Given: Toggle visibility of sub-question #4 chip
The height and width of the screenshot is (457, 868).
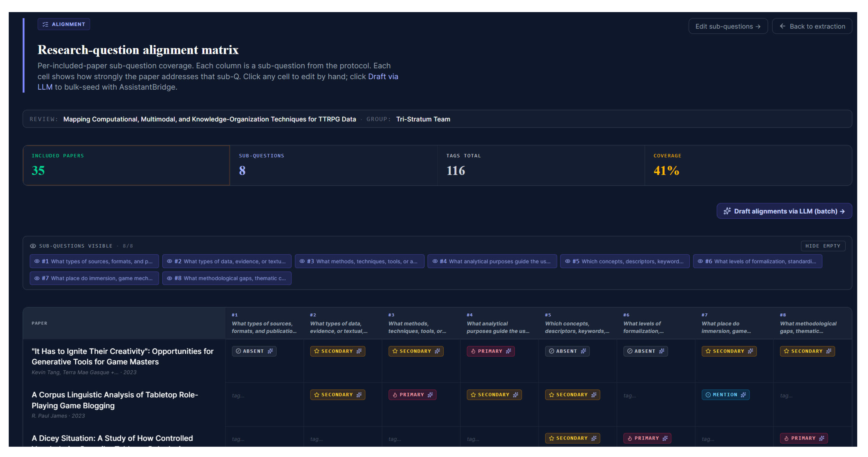Looking at the screenshot, I should tap(492, 261).
